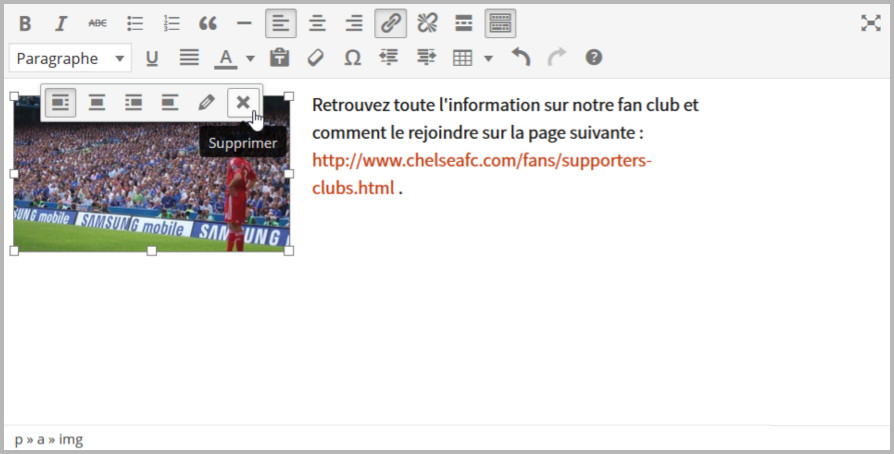The image size is (894, 454).
Task: Set no alignment in image toolbar
Action: click(170, 103)
